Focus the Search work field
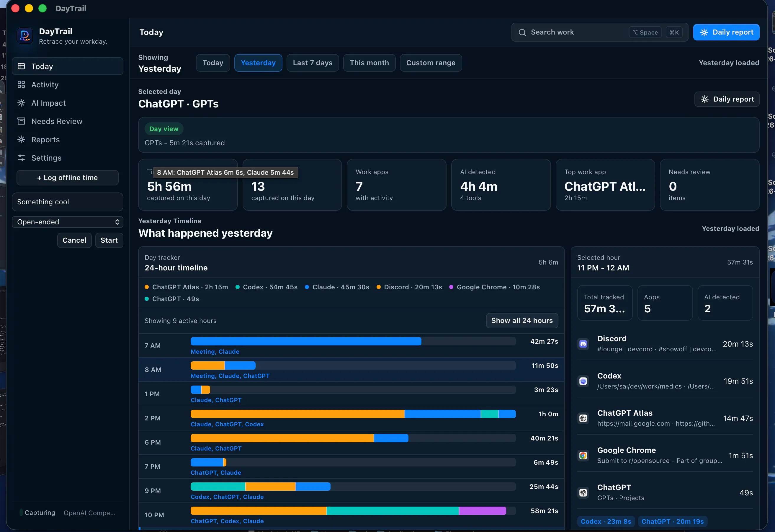 coord(600,32)
